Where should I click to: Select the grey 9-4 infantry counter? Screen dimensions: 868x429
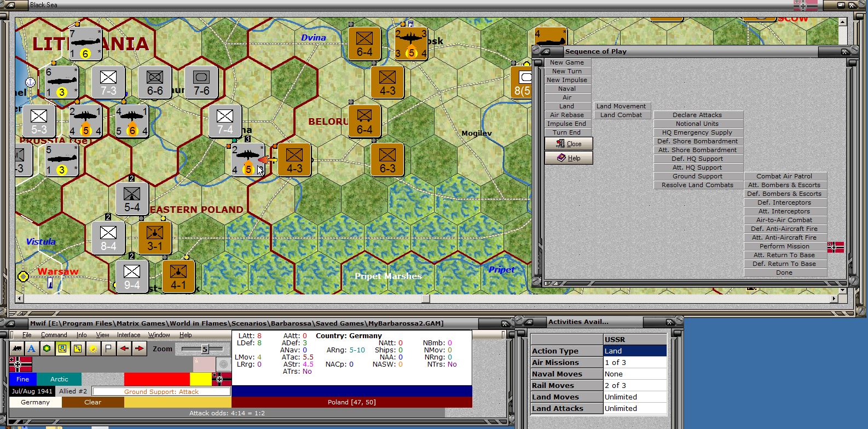coord(131,276)
